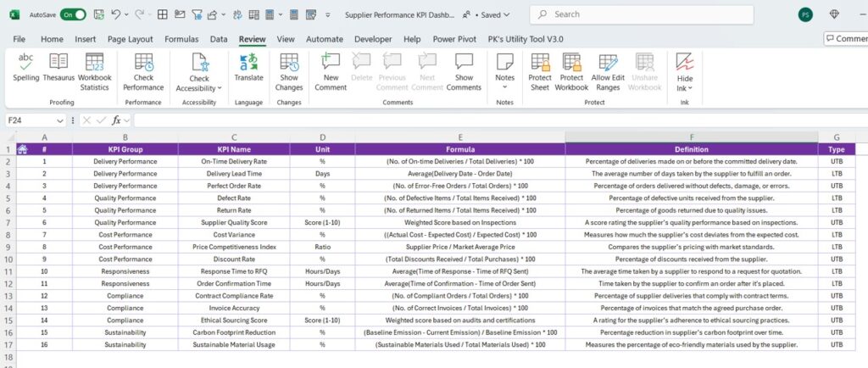Click into the formula bar
The height and width of the screenshot is (368, 868).
498,120
